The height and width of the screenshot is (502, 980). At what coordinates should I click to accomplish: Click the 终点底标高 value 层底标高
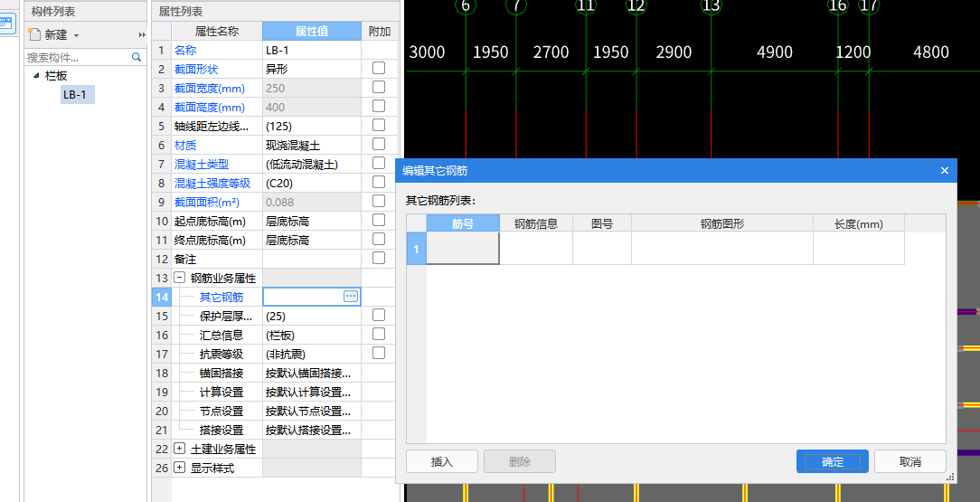[x=312, y=240]
